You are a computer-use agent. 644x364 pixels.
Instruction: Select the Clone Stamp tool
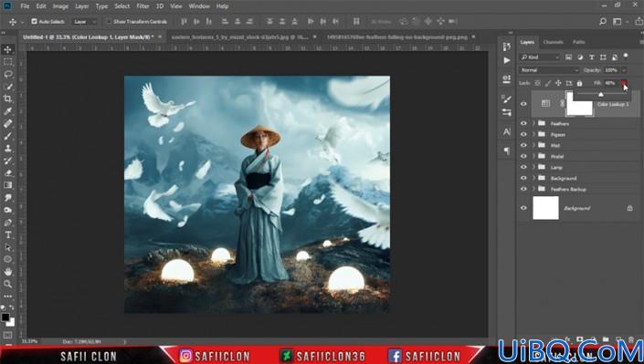(8, 148)
